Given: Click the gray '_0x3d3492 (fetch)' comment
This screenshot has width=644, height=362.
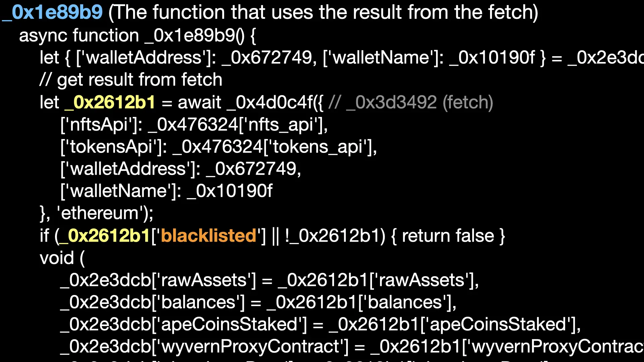Looking at the screenshot, I should pos(419,102).
